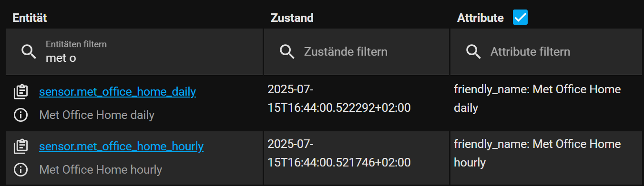Copy the sensor.met_office_home_hourly entity ID
This screenshot has height=186, width=644.
tap(20, 147)
